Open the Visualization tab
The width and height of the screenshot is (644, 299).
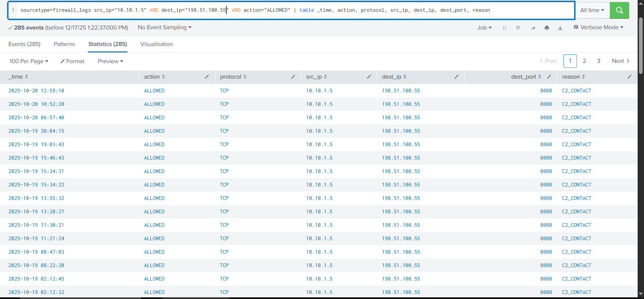coord(157,44)
